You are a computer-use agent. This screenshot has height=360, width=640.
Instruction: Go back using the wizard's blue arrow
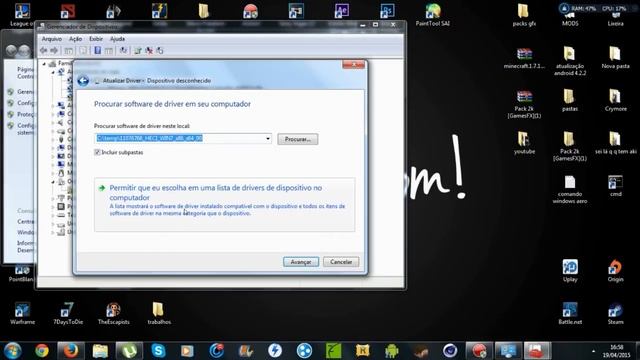[83, 81]
